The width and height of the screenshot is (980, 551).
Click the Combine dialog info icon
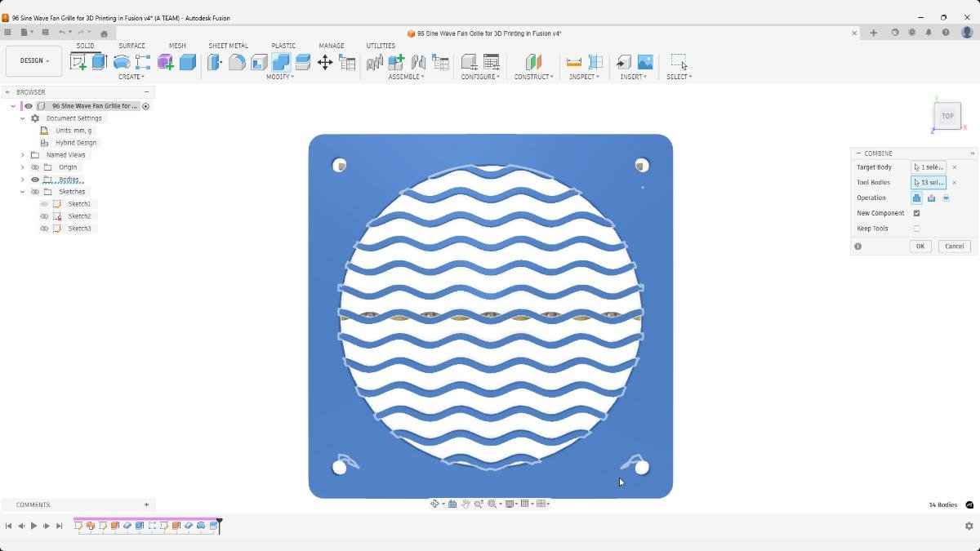tap(858, 247)
